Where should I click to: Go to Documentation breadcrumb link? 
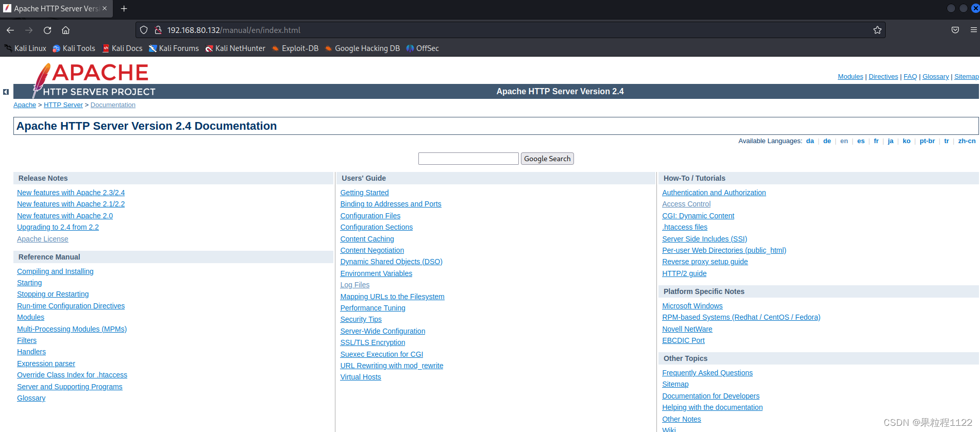point(113,105)
